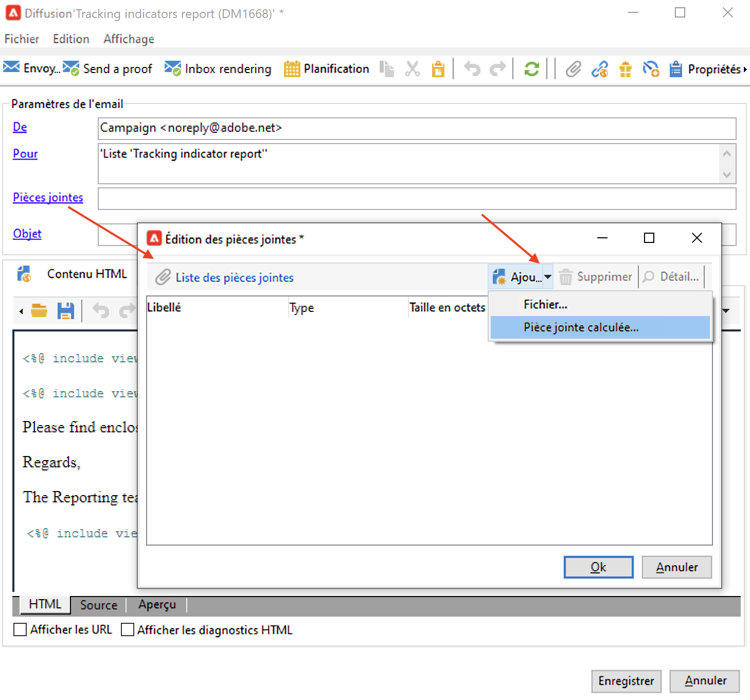The width and height of the screenshot is (750, 700).
Task: Click the copy icon in main toolbar
Action: (387, 68)
